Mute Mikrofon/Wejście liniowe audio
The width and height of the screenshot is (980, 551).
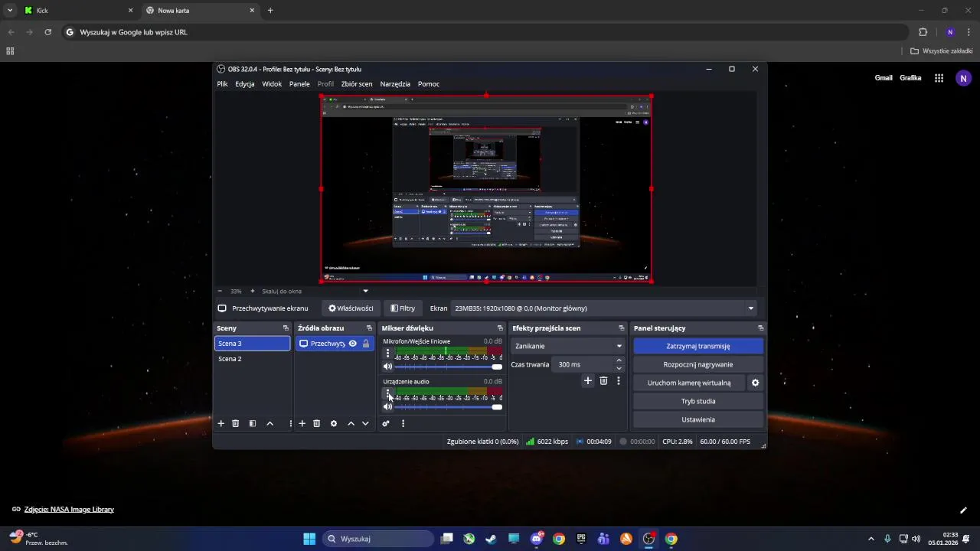coord(387,367)
